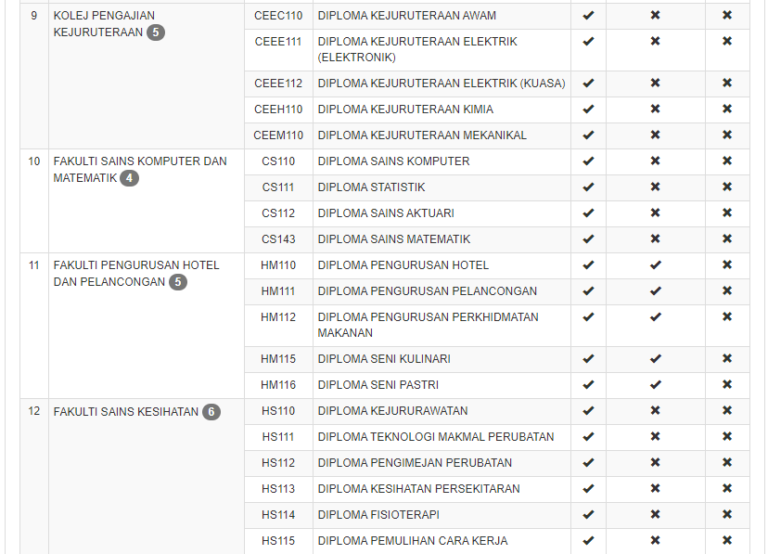Click the first checkmark in HS112 row
The image size is (768, 554).
coord(588,462)
